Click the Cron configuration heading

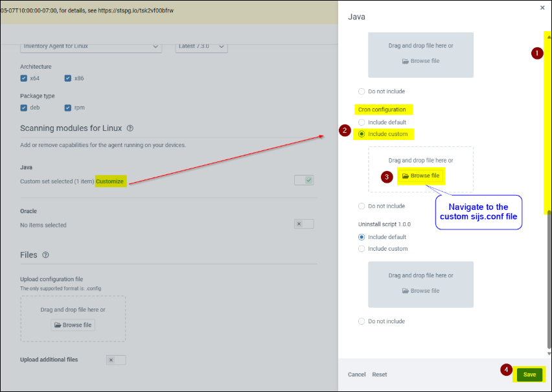[x=382, y=110]
